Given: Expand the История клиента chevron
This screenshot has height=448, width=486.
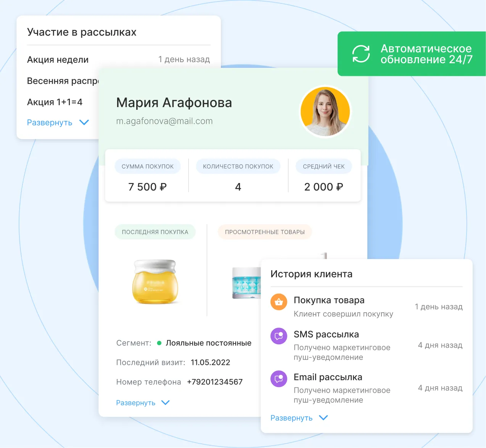Looking at the screenshot, I should pyautogui.click(x=323, y=418).
